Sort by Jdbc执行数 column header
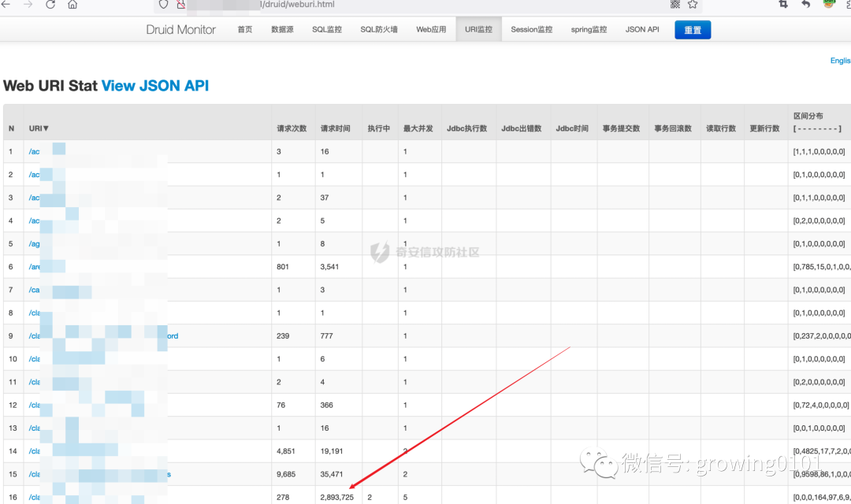851x504 pixels. (466, 128)
